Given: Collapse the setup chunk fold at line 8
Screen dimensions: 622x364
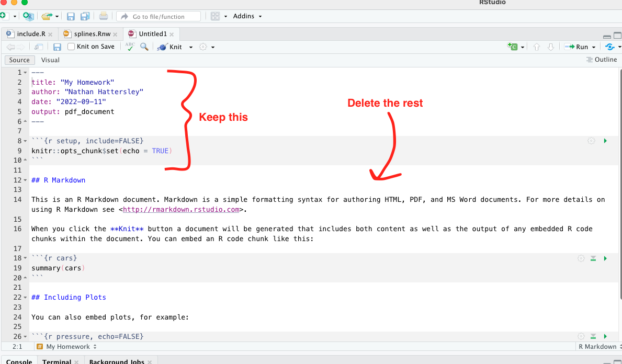Looking at the screenshot, I should pos(26,141).
